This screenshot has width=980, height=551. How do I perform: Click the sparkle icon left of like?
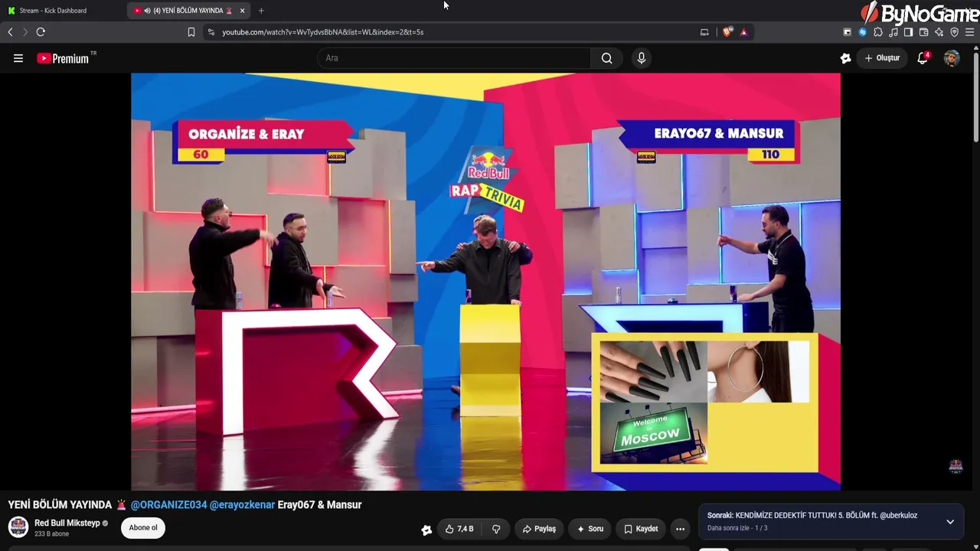pos(426,530)
